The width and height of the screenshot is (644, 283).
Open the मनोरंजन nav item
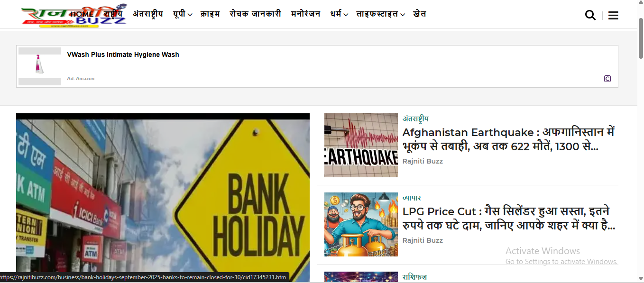click(x=305, y=14)
